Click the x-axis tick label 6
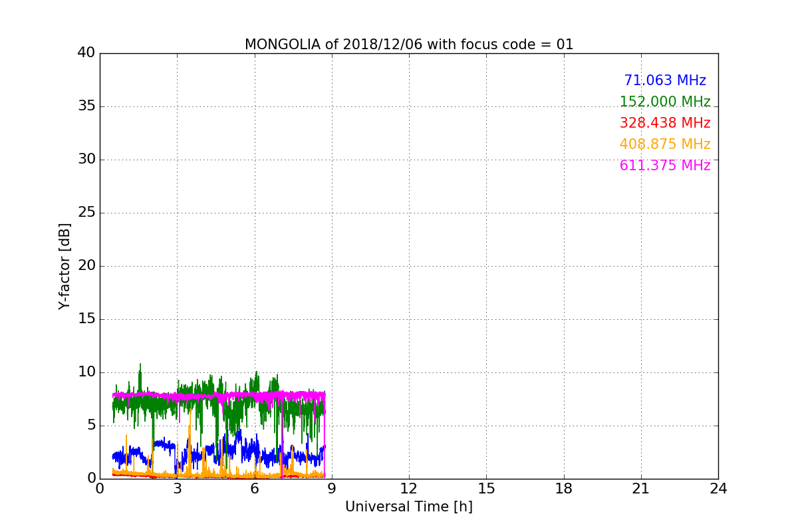 click(255, 489)
